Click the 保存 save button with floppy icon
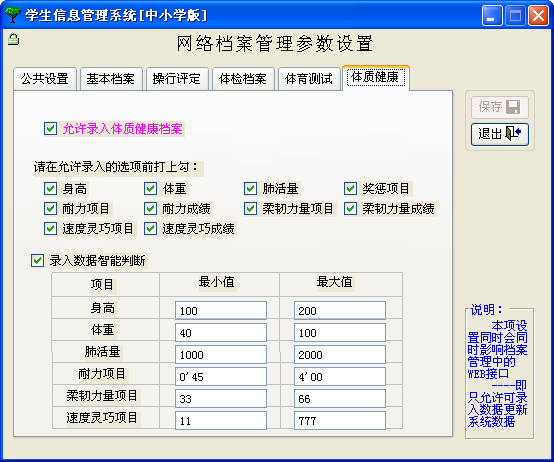Screen dimensions: 554x462 (500, 107)
